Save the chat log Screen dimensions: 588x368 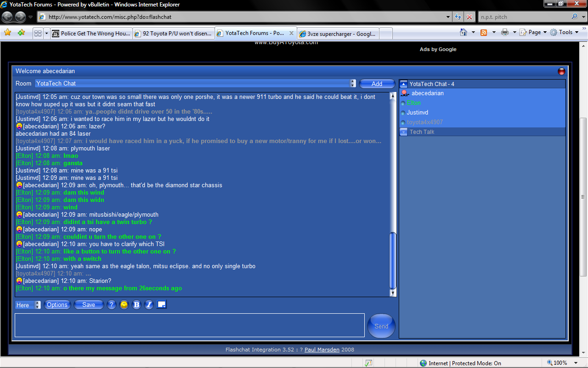click(x=89, y=305)
